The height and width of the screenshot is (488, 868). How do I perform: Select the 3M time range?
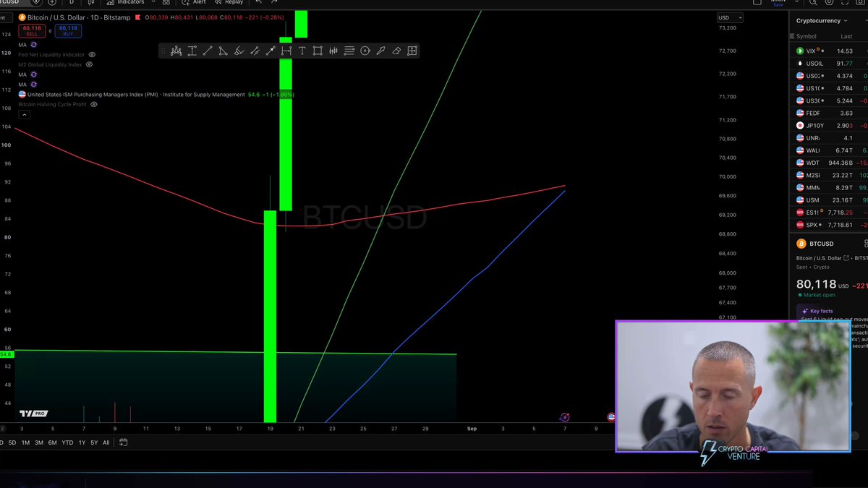tap(39, 442)
